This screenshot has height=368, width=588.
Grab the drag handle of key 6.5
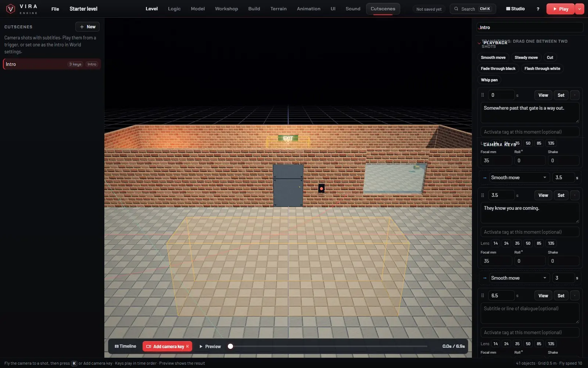coord(483,296)
